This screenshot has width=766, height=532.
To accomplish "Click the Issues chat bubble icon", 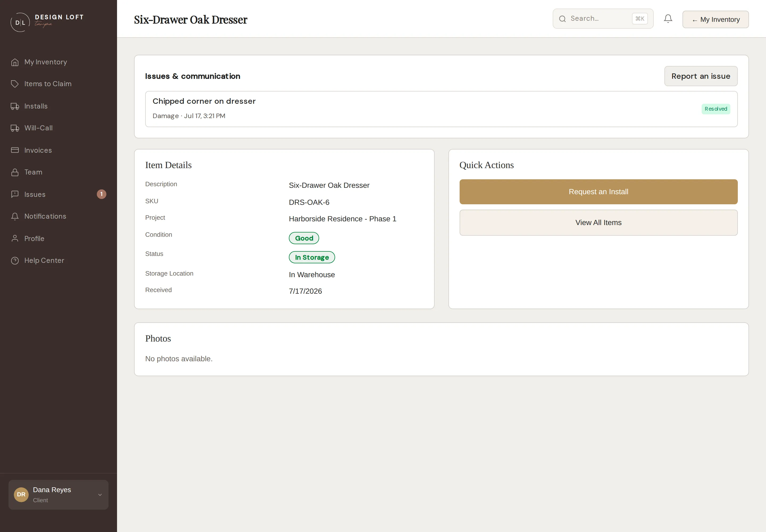I will [x=15, y=194].
